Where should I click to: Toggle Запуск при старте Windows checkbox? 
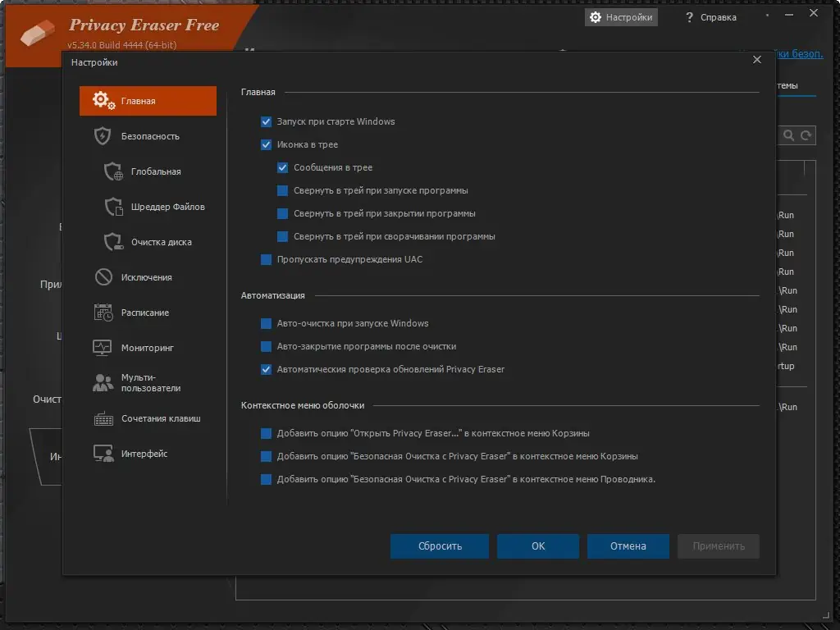tap(266, 121)
